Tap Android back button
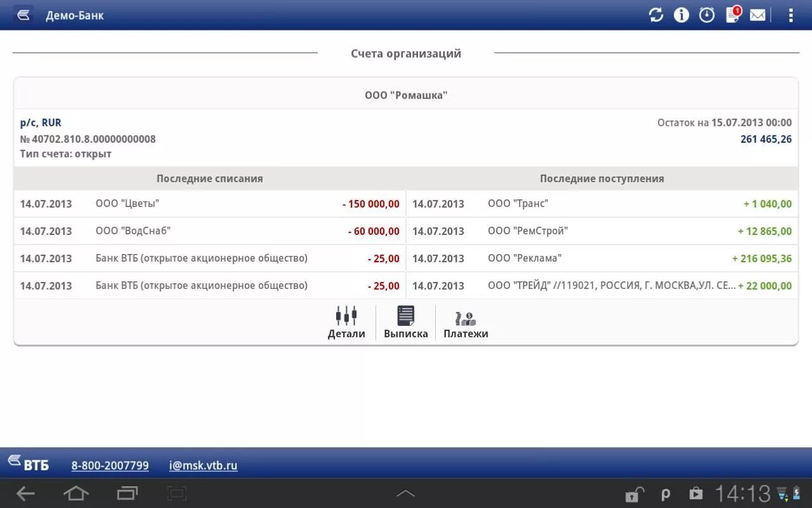The width and height of the screenshot is (812, 508). (x=25, y=493)
